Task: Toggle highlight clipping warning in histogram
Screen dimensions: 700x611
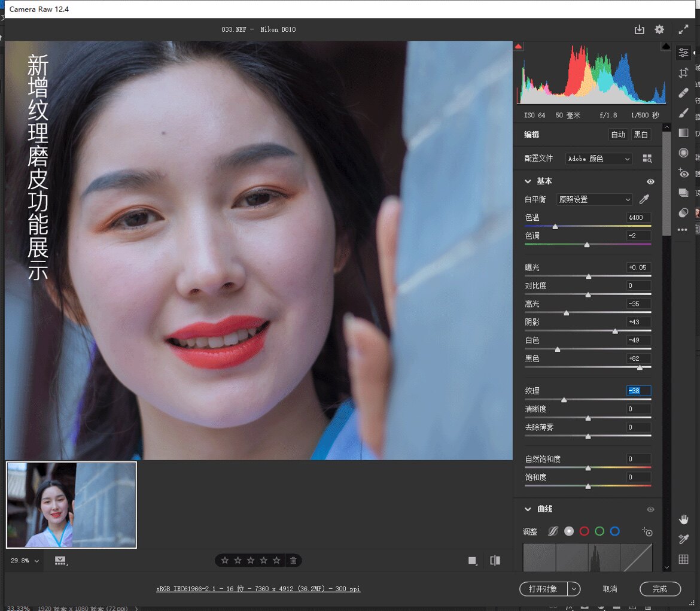Action: [666, 47]
